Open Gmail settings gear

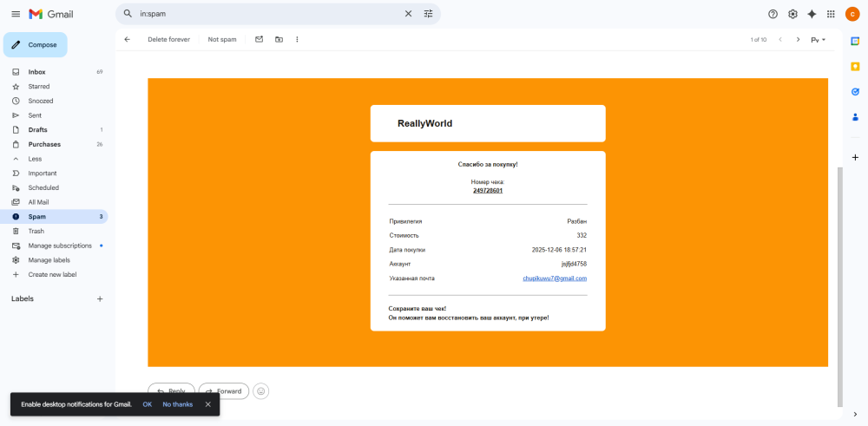click(792, 15)
